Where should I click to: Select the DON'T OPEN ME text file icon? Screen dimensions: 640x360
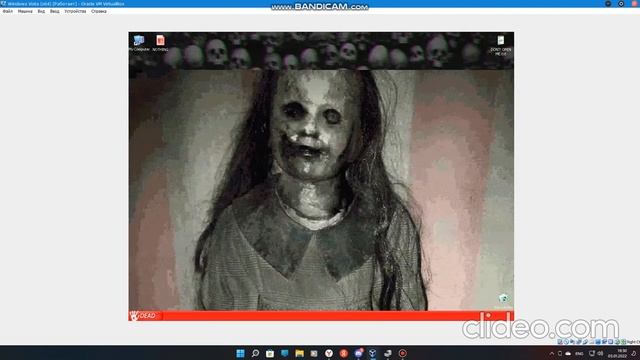(501, 45)
